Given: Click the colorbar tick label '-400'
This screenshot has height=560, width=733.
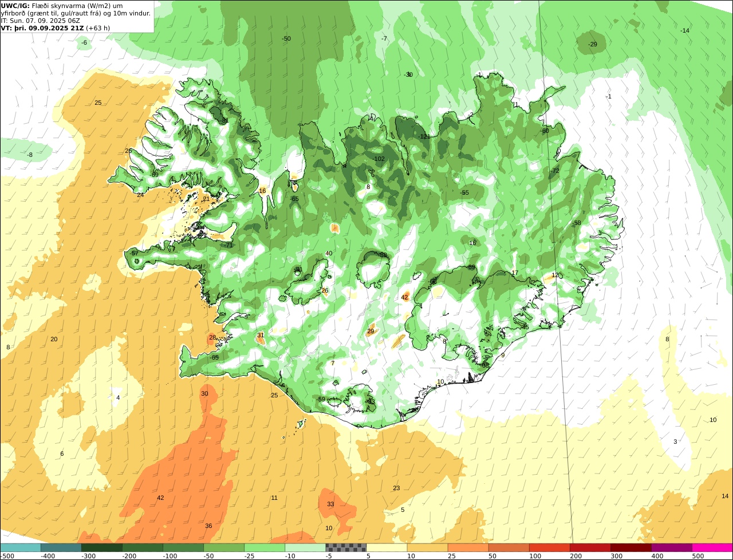Looking at the screenshot, I should (48, 556).
